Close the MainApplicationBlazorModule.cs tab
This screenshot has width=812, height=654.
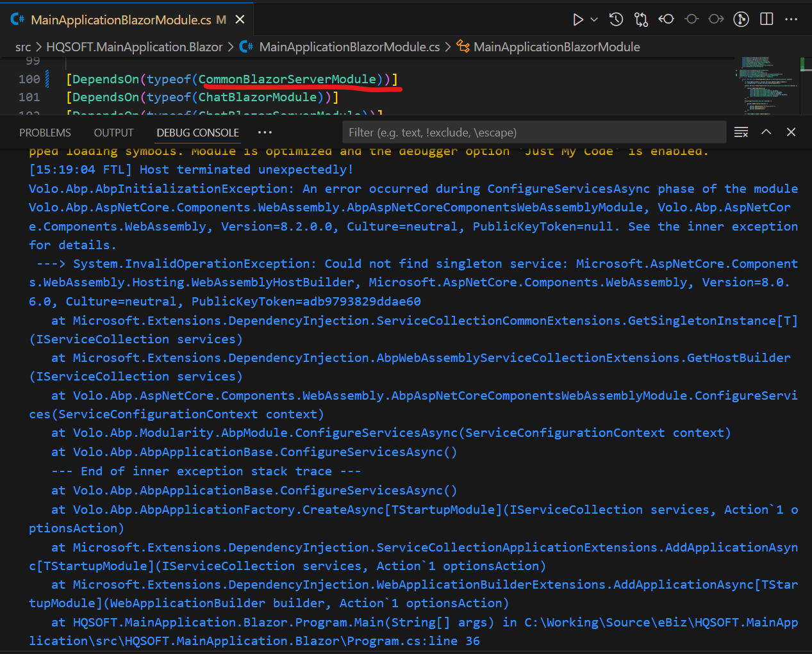click(x=240, y=20)
